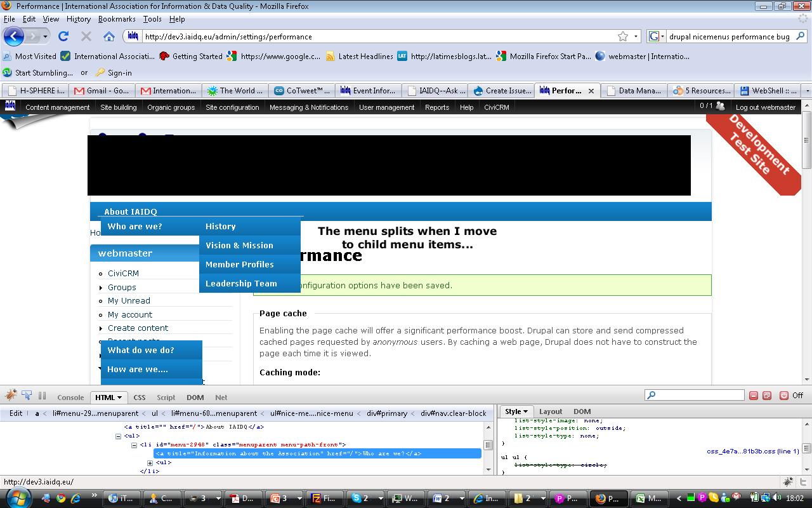This screenshot has width=812, height=508.
Task: Click the Firebug icon in the status bar
Action: [x=788, y=482]
